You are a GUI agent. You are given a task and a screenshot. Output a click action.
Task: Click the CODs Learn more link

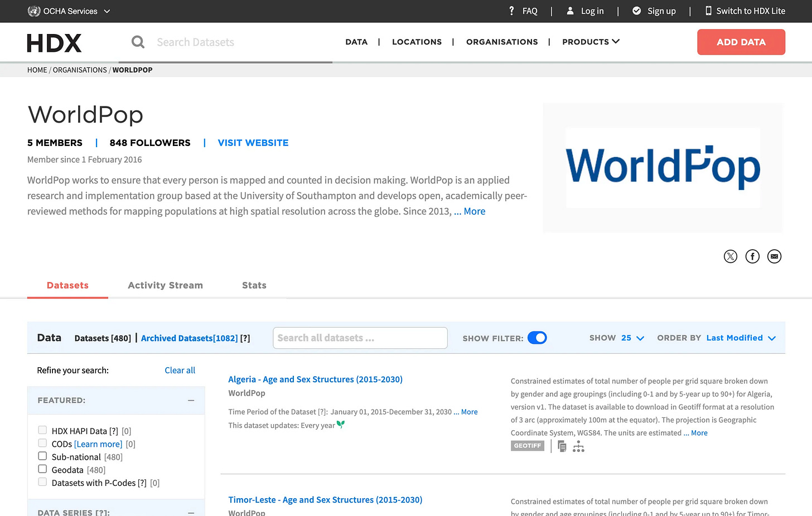(98, 444)
